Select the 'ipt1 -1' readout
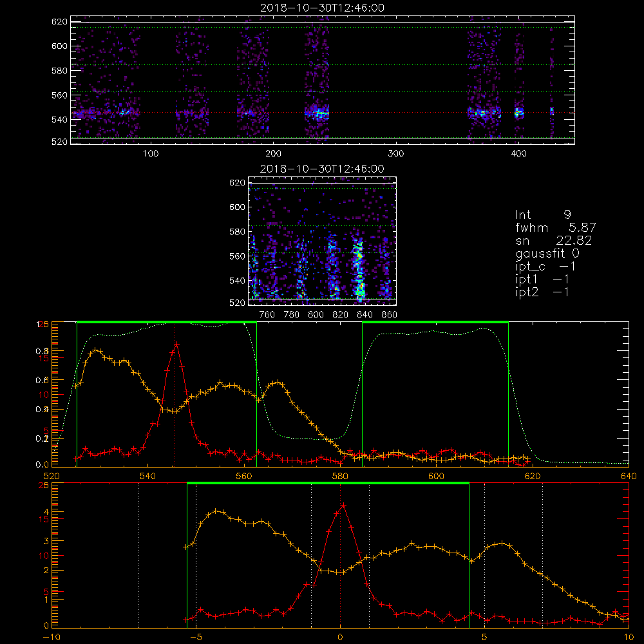 pos(542,279)
